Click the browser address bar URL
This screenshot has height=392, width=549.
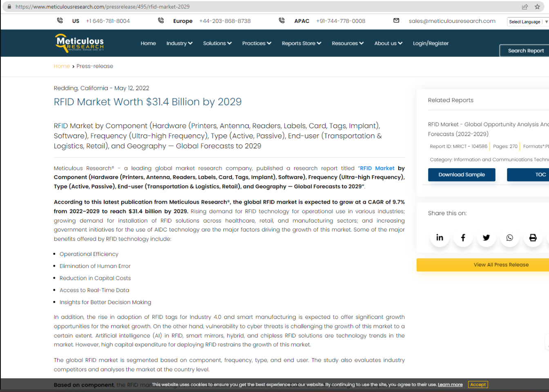click(x=102, y=7)
